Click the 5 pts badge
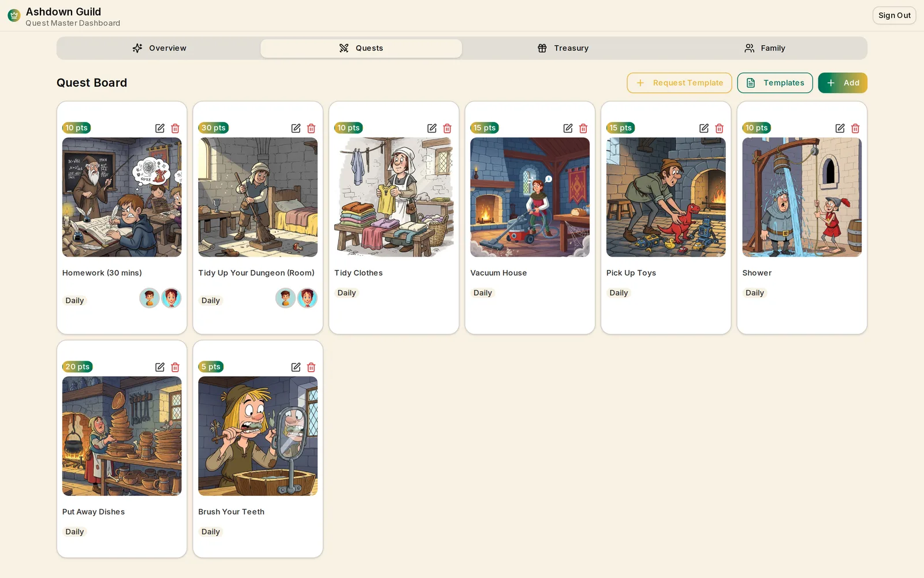This screenshot has height=578, width=924. pyautogui.click(x=211, y=366)
